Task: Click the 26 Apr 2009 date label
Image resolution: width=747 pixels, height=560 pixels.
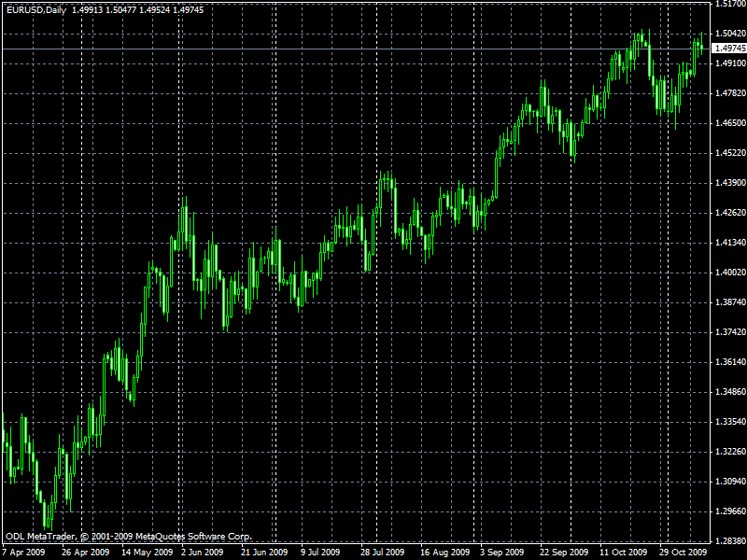Action: pyautogui.click(x=85, y=553)
